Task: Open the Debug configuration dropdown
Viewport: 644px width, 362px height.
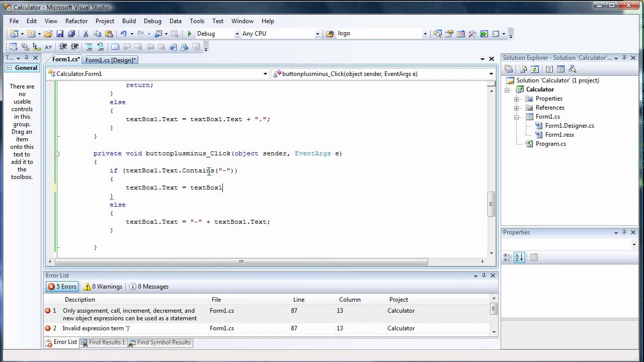Action: (237, 34)
